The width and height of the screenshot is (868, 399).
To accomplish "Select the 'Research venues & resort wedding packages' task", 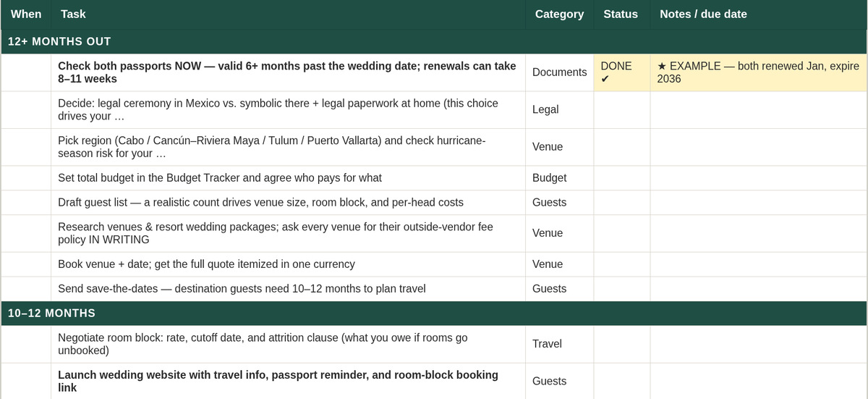I will click(289, 233).
